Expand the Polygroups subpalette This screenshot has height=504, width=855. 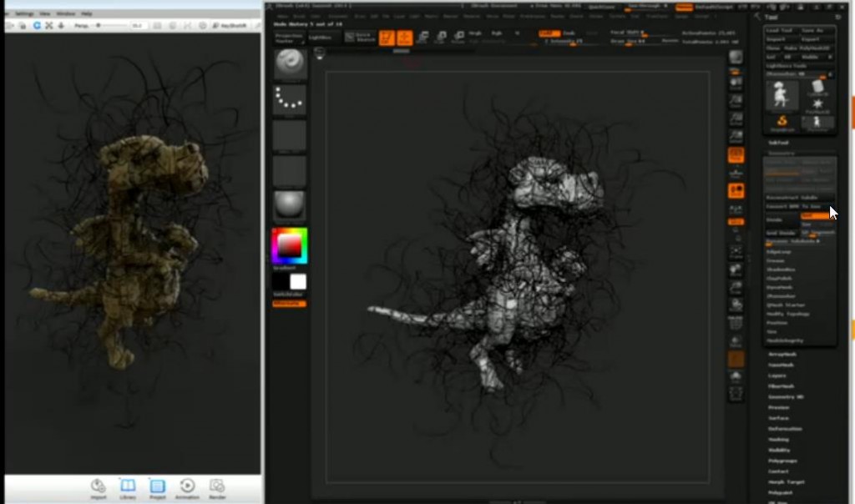(784, 461)
